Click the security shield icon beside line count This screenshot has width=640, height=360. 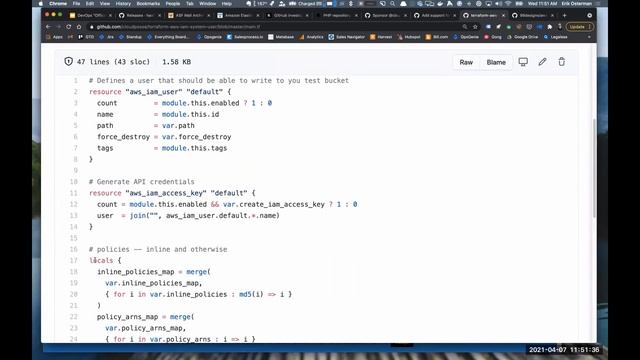(68, 62)
